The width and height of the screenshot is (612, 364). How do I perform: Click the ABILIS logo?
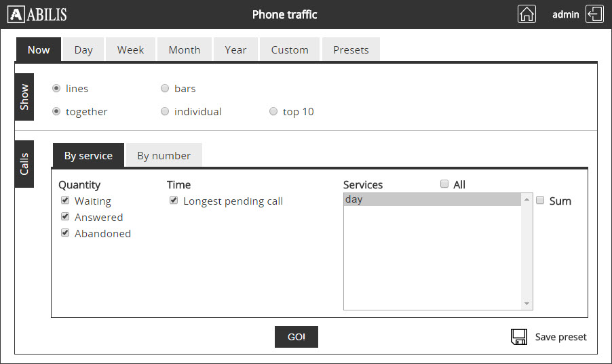tap(37, 14)
